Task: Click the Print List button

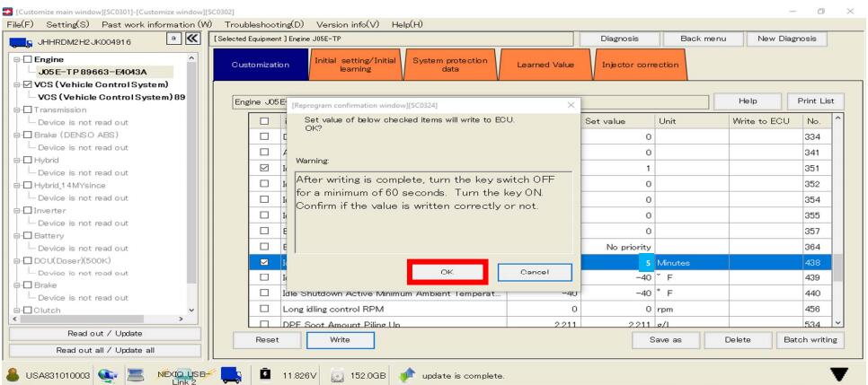Action: [x=815, y=101]
